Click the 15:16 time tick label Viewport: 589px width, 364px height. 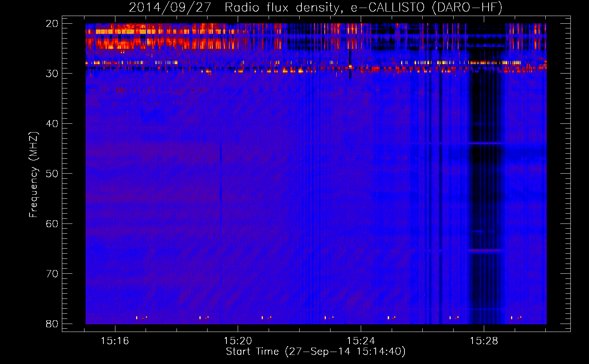[115, 341]
